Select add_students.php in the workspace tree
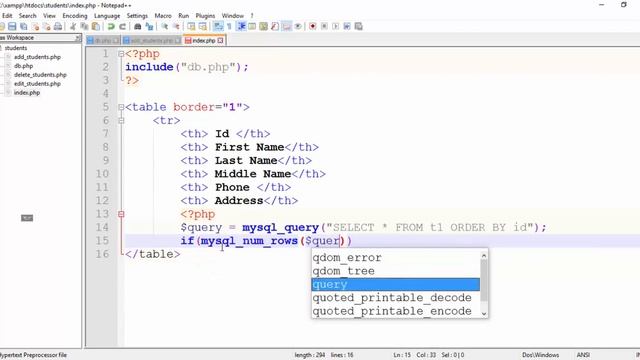 pos(37,57)
